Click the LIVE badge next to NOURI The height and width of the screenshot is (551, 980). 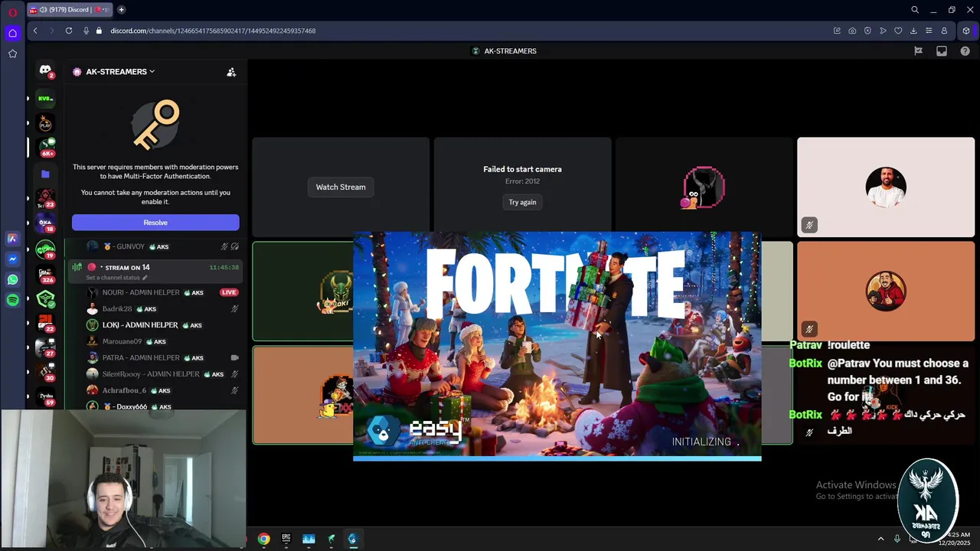(229, 292)
